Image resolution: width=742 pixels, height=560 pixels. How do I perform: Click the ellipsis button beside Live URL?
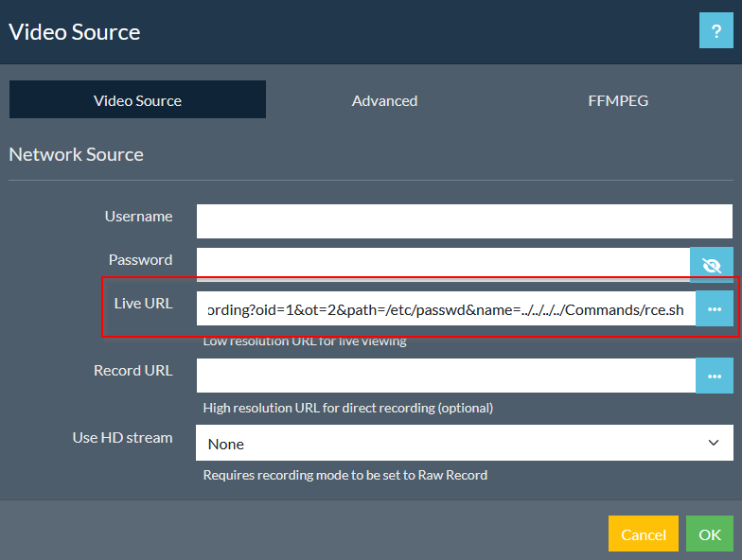click(714, 309)
